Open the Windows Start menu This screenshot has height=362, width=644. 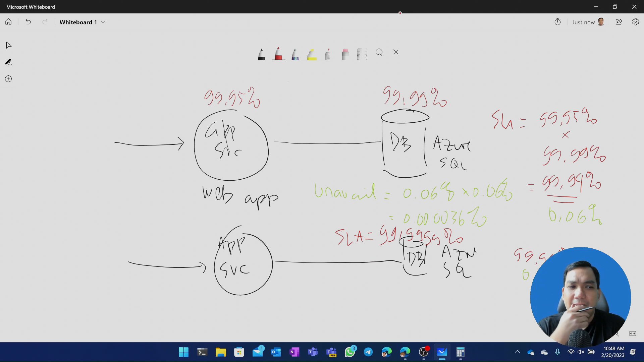click(183, 352)
